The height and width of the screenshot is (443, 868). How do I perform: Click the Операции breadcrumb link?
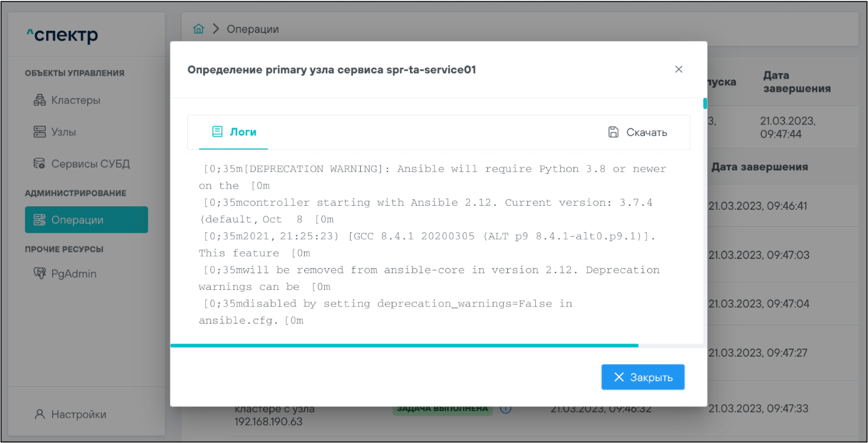click(x=253, y=29)
